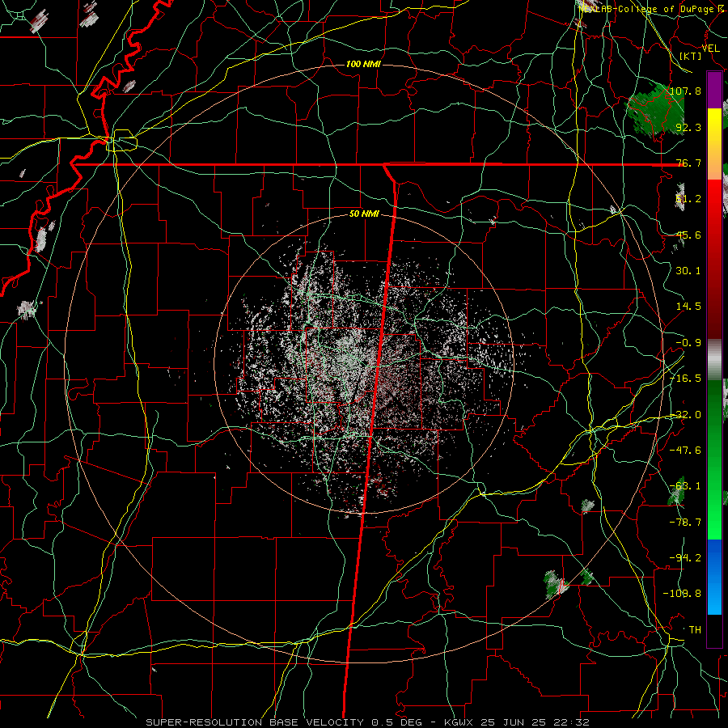
Task: Click the 76.7 velocity scale value
Action: tap(688, 163)
